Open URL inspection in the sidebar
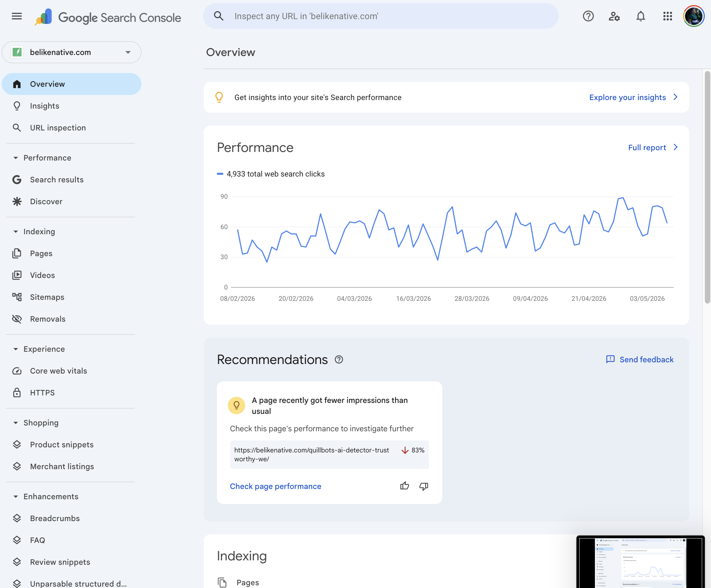The height and width of the screenshot is (588, 711). click(x=72, y=128)
